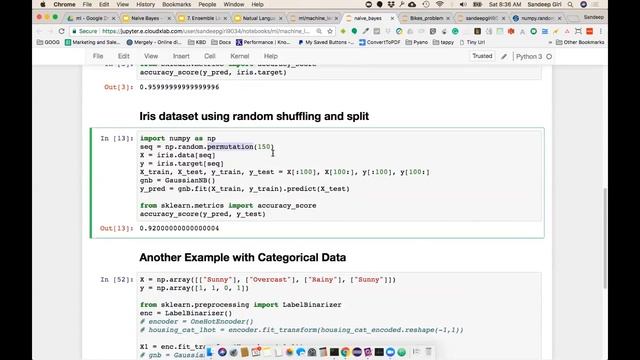The height and width of the screenshot is (360, 640).
Task: Click the Sandeep profile button atop Chrome
Action: (593, 17)
